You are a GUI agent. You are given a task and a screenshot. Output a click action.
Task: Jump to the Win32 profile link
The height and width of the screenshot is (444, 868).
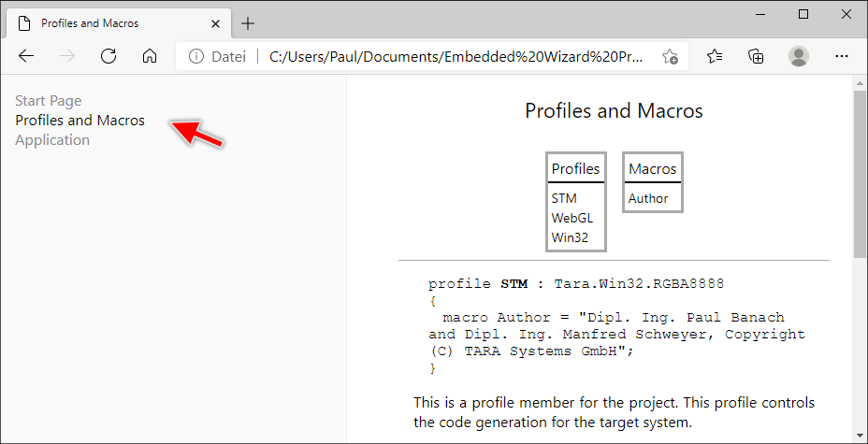tap(570, 237)
